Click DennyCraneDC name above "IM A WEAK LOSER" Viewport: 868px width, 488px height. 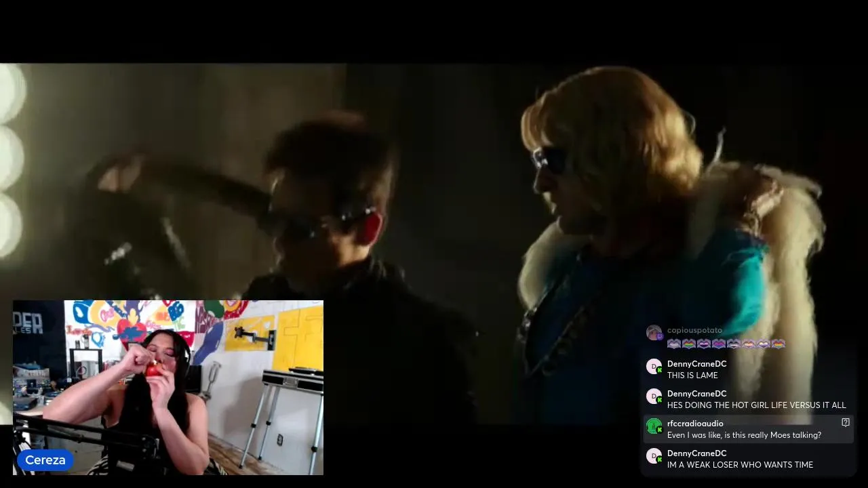click(x=696, y=453)
